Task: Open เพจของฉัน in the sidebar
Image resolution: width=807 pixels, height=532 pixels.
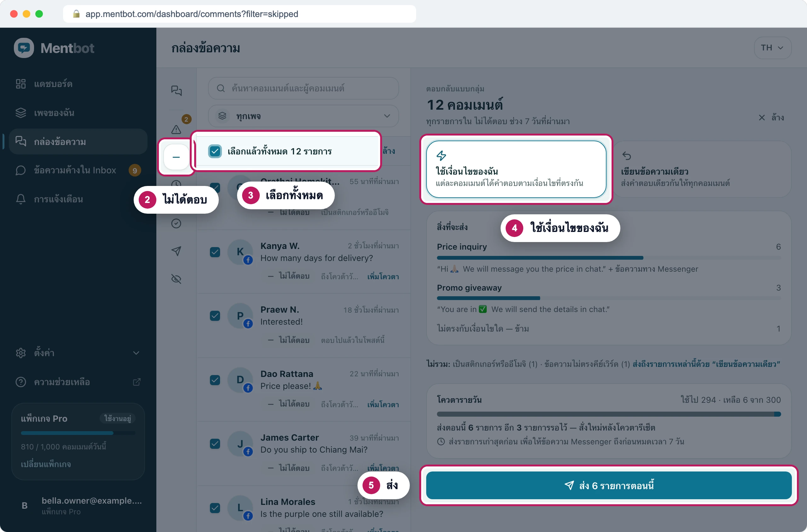Action: point(78,113)
